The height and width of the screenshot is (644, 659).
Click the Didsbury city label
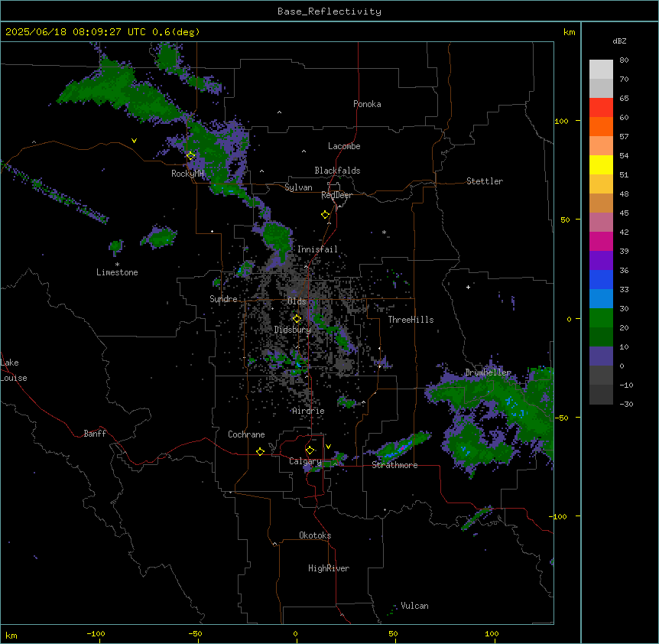pos(293,330)
